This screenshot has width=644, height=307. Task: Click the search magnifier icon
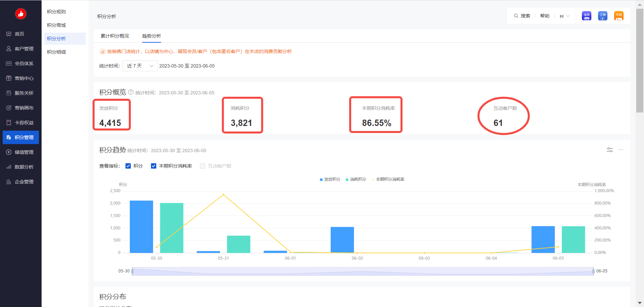coord(516,16)
